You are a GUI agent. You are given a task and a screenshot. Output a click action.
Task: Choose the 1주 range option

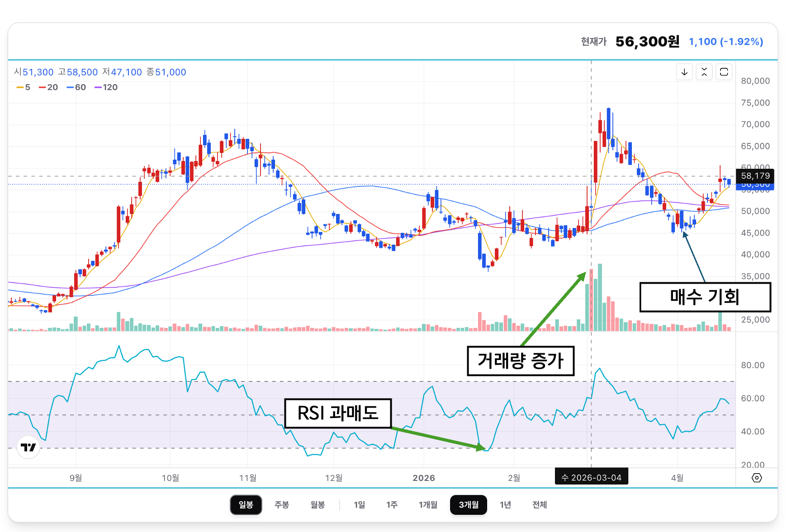392,505
